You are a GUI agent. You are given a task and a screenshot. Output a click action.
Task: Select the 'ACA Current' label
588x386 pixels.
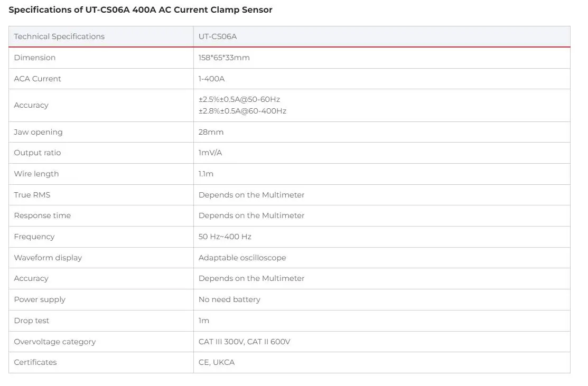pos(37,79)
